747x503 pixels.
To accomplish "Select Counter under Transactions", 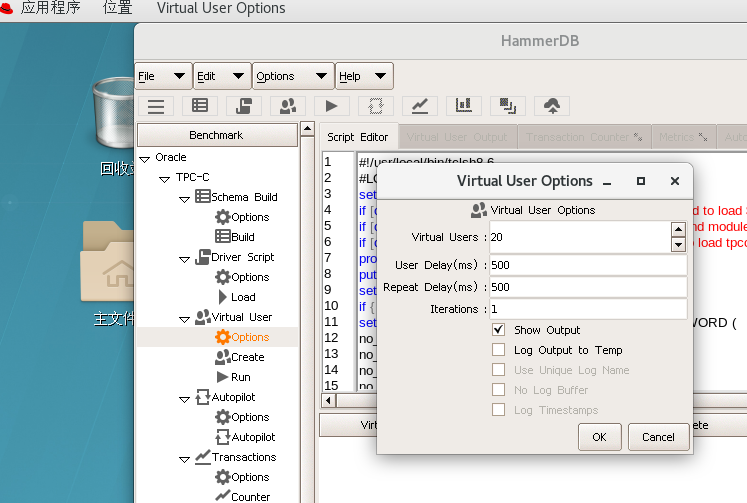I will 243,497.
